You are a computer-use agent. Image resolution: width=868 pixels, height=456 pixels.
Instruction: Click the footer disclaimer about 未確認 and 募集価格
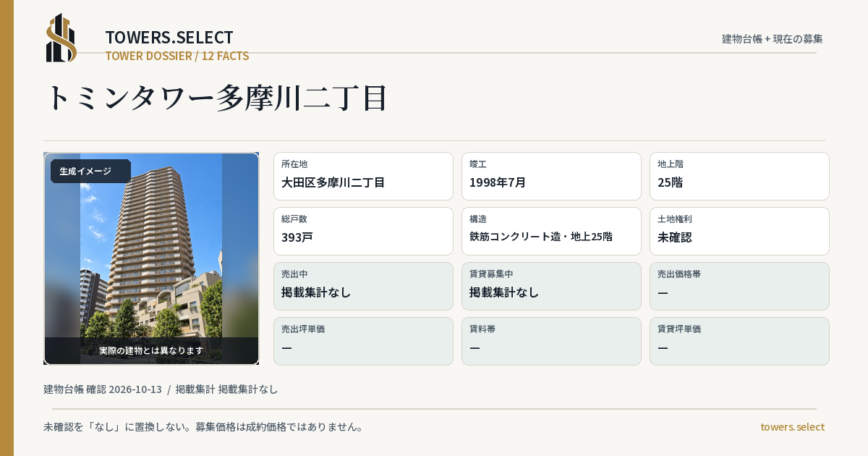coord(203,427)
